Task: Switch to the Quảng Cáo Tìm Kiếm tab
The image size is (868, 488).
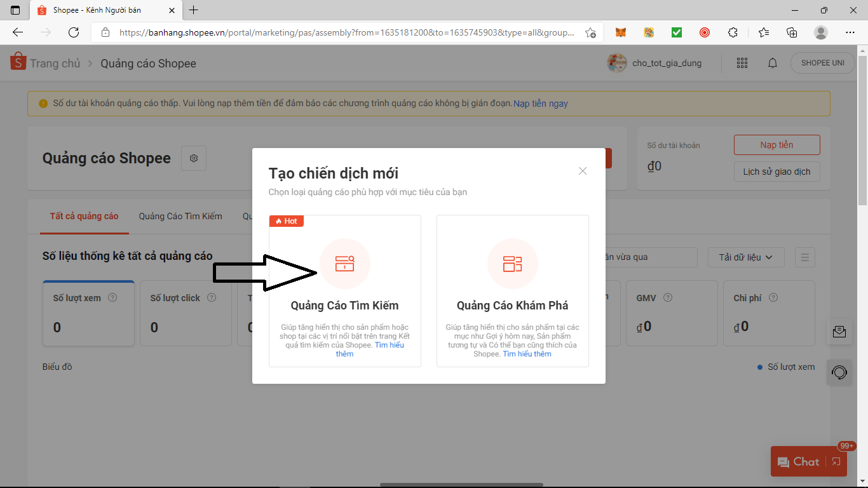Action: [180, 216]
